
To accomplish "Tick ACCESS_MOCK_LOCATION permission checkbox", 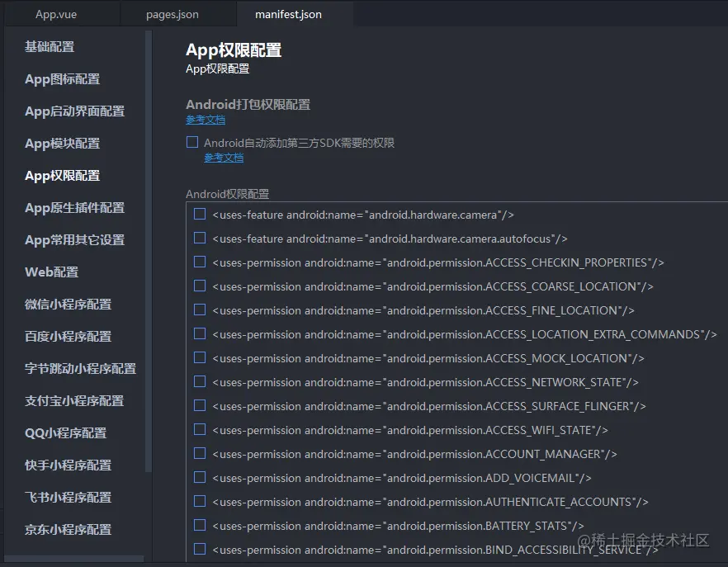I will click(x=200, y=357).
